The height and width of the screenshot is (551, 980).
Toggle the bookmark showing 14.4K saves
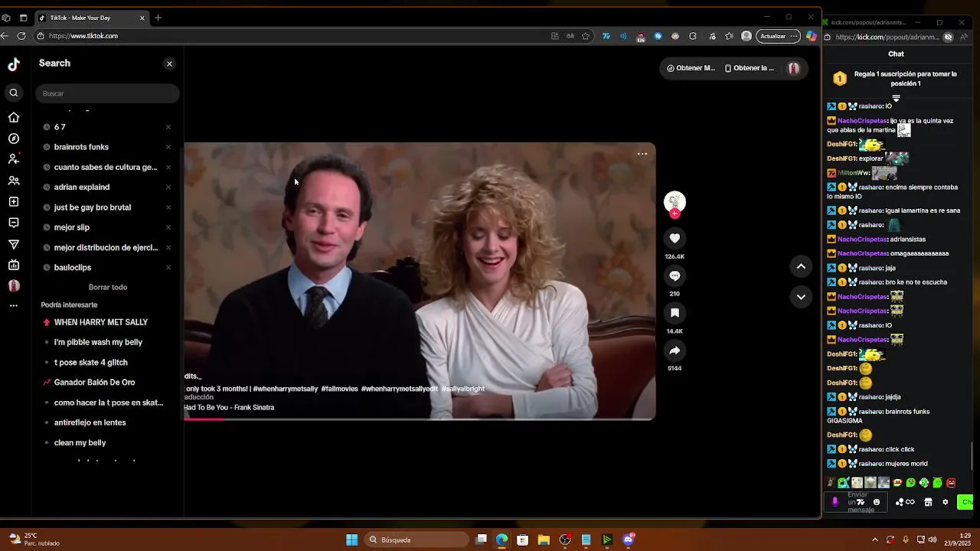pyautogui.click(x=675, y=313)
